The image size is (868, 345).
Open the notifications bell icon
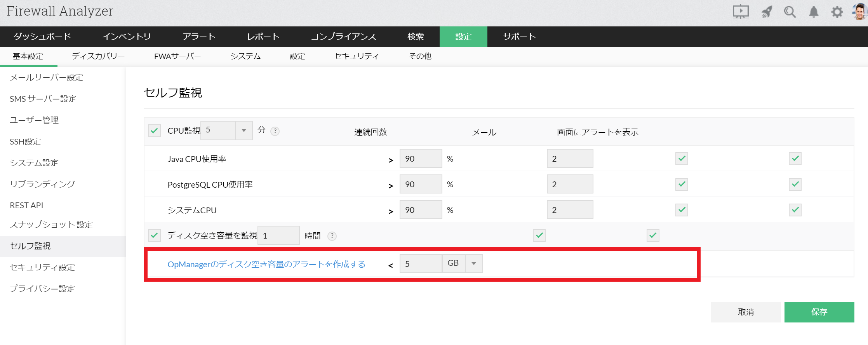coord(814,12)
